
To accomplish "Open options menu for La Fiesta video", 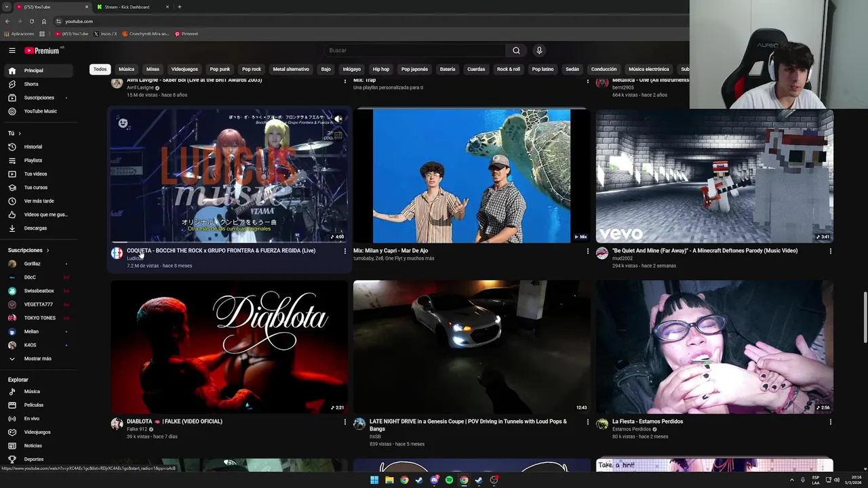I will click(830, 422).
